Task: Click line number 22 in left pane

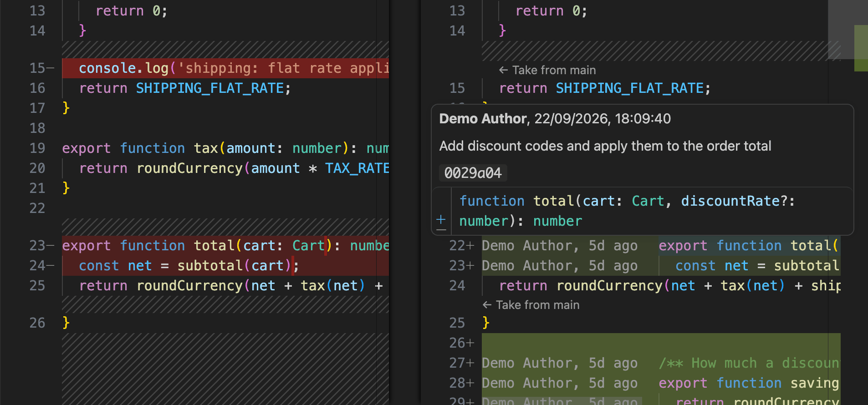Action: point(37,208)
